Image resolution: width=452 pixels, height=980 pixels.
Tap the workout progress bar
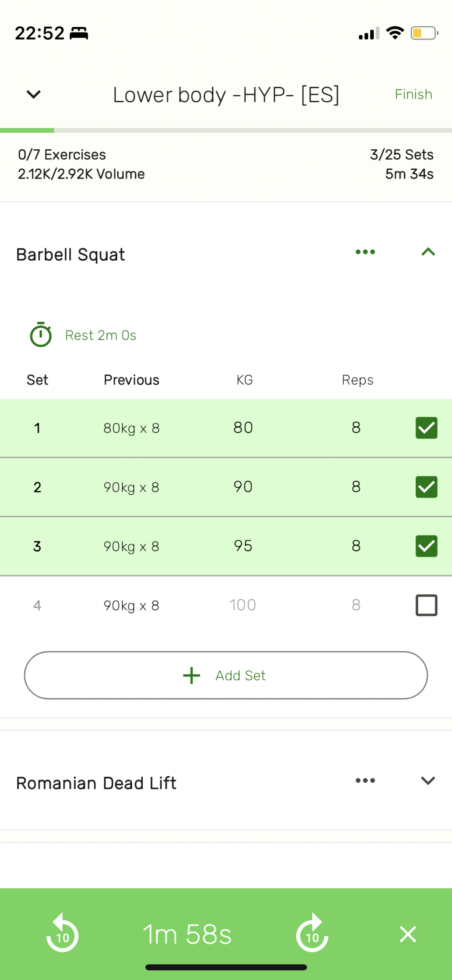[226, 130]
